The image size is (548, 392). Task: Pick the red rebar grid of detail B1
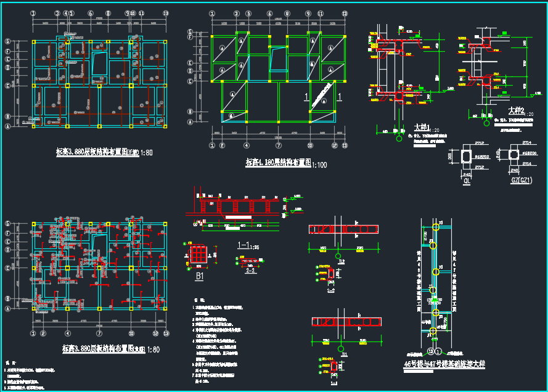coord(199,255)
